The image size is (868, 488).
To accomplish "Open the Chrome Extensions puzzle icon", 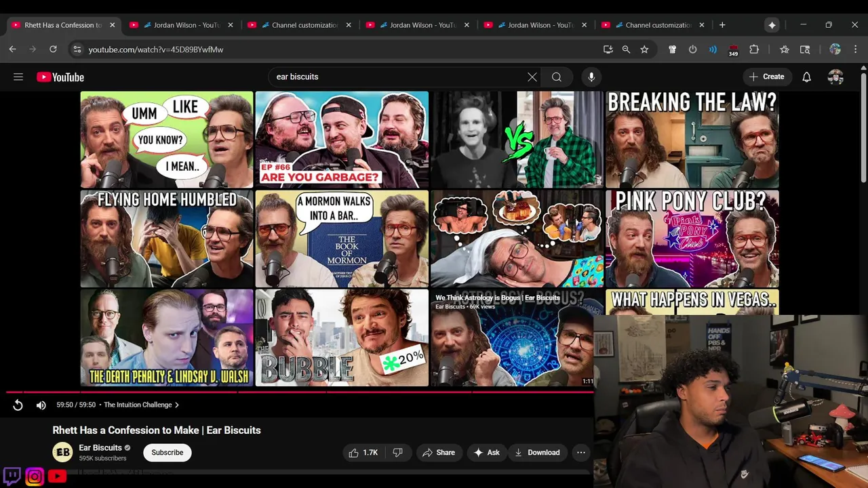I will coord(754,49).
